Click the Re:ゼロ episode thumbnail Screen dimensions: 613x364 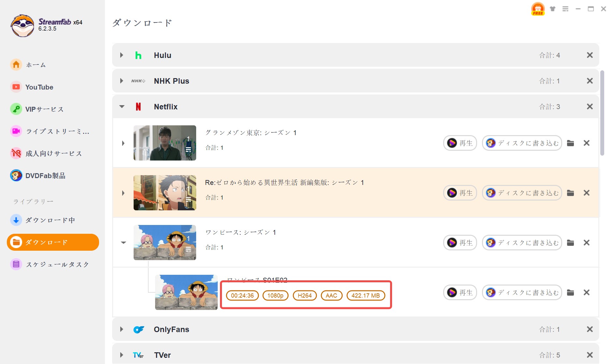point(165,193)
